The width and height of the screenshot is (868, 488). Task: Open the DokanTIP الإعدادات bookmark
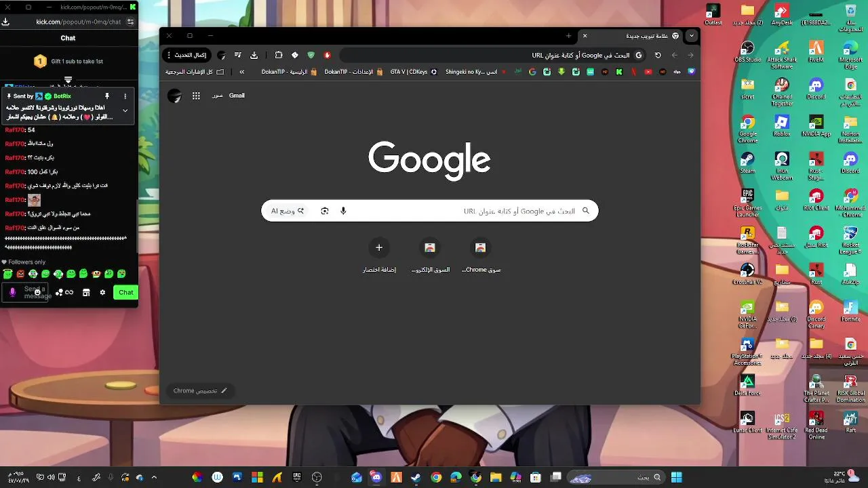click(353, 72)
